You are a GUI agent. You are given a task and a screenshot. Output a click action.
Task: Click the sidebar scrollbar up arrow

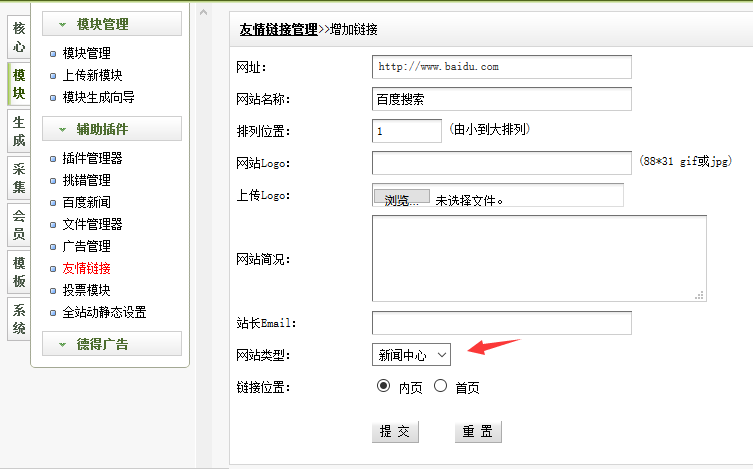203,13
